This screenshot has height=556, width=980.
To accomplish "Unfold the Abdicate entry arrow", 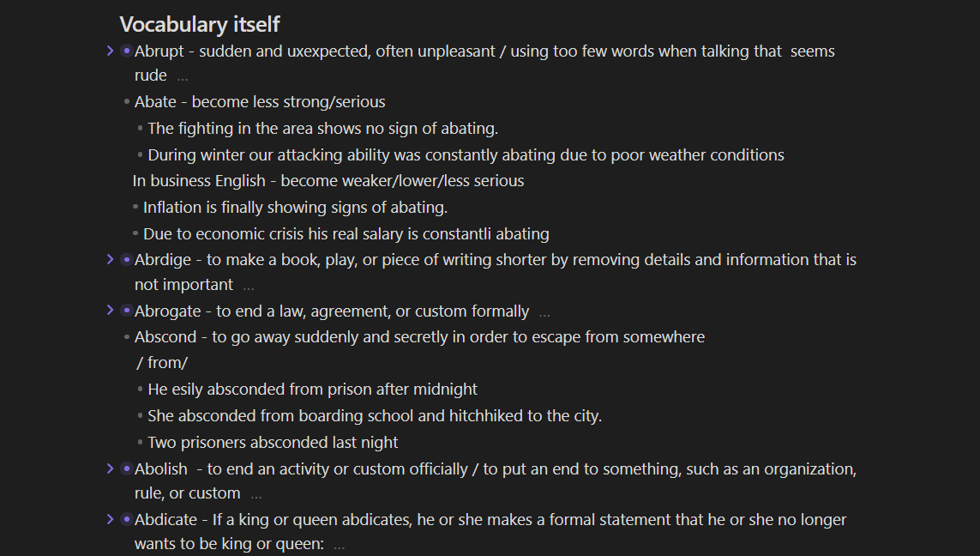I will pyautogui.click(x=110, y=519).
